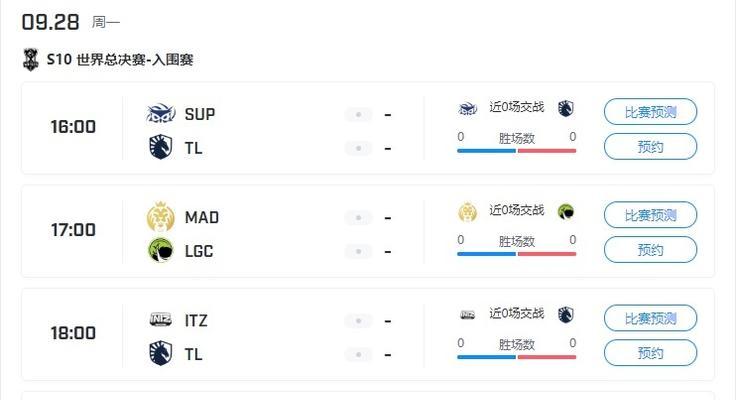This screenshot has width=736, height=400.
Task: Click the LGC green logo in 17:00 match
Action: pyautogui.click(x=161, y=250)
